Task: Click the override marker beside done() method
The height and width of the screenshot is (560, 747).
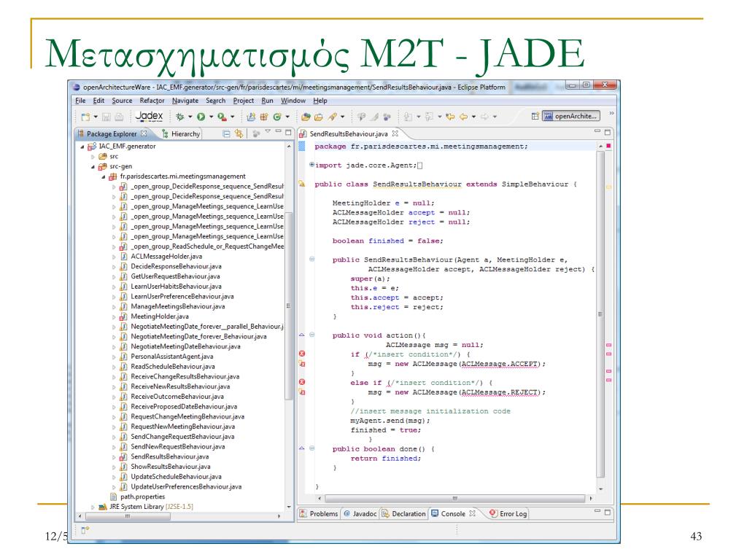Action: 301,448
